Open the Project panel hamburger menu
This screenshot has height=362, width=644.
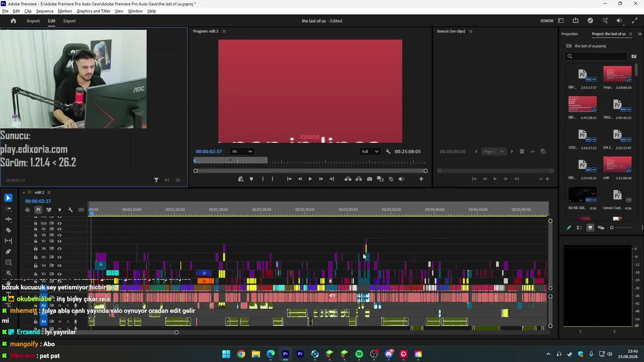coord(630,34)
